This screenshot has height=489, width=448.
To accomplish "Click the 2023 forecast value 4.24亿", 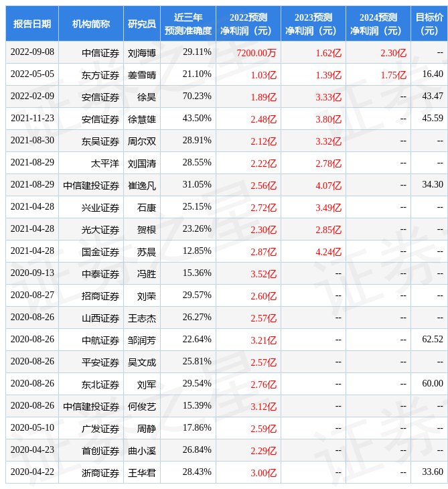I will pyautogui.click(x=329, y=253).
